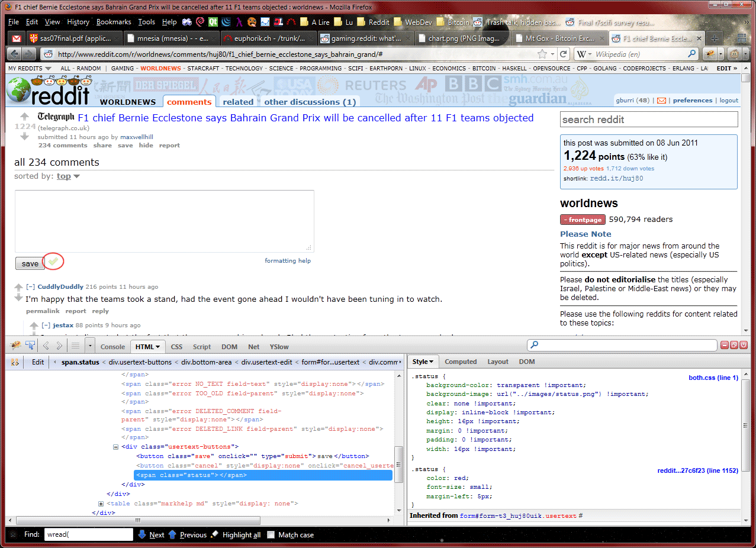This screenshot has height=548, width=756.
Task: Click Firebug's forward arrow
Action: point(60,346)
